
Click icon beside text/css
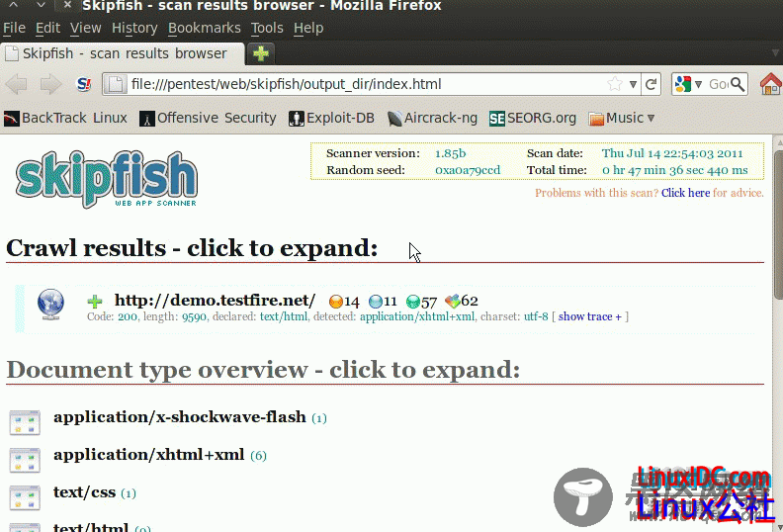tap(25, 497)
